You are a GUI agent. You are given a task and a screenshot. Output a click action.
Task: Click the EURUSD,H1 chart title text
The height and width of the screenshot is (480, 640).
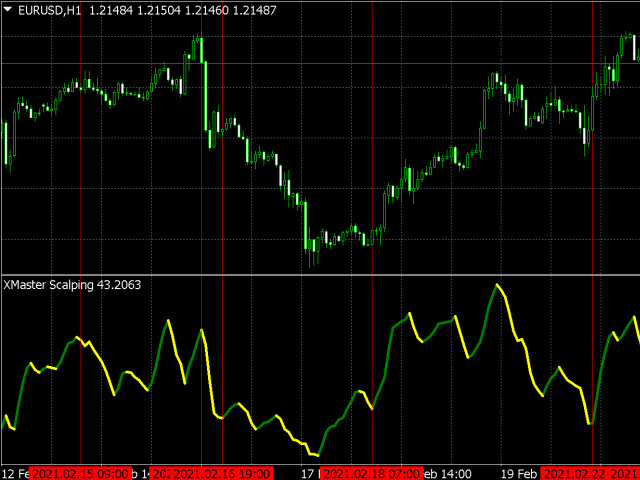pyautogui.click(x=50, y=10)
